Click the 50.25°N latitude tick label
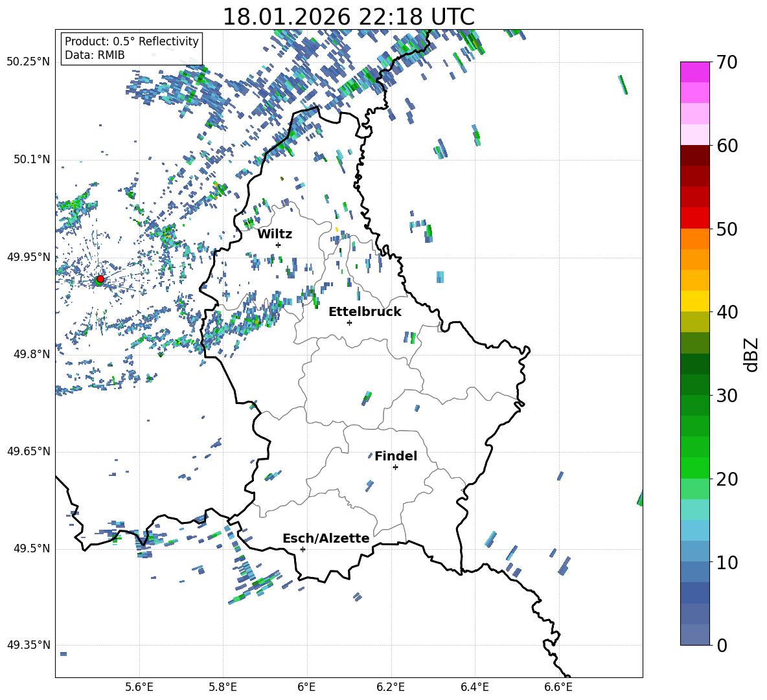Screen dimensions: 767x700 (x=29, y=62)
